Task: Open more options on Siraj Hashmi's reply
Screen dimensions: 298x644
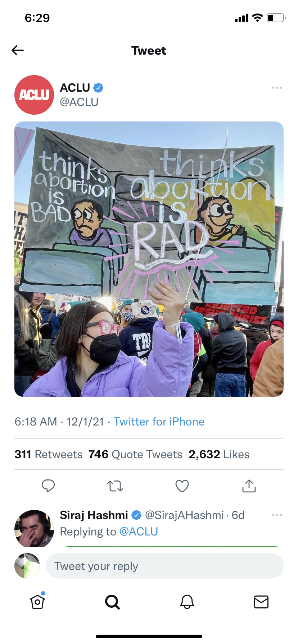Action: 277,515
